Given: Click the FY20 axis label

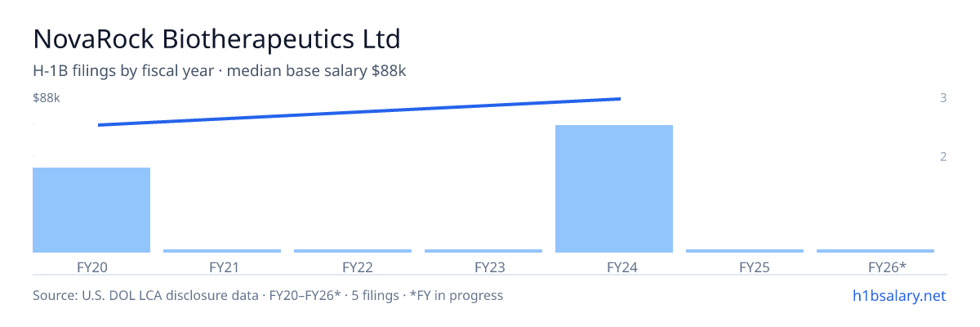Looking at the screenshot, I should click(91, 267).
